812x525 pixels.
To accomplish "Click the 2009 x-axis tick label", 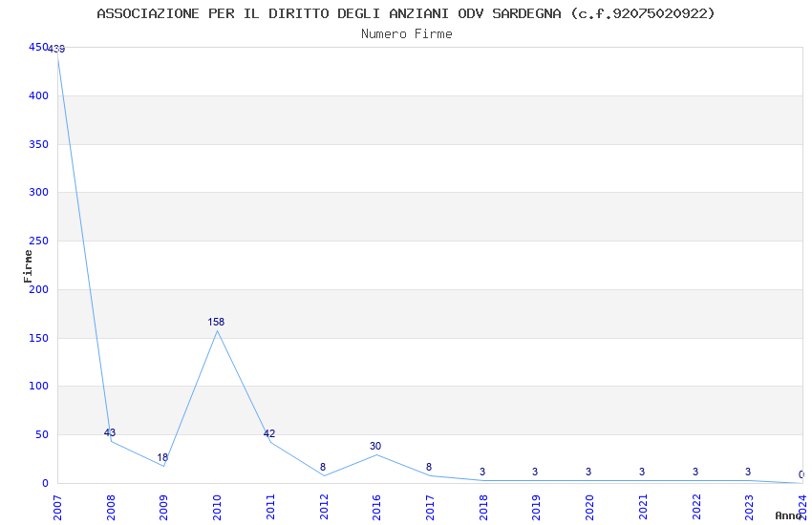I will coord(164,508).
